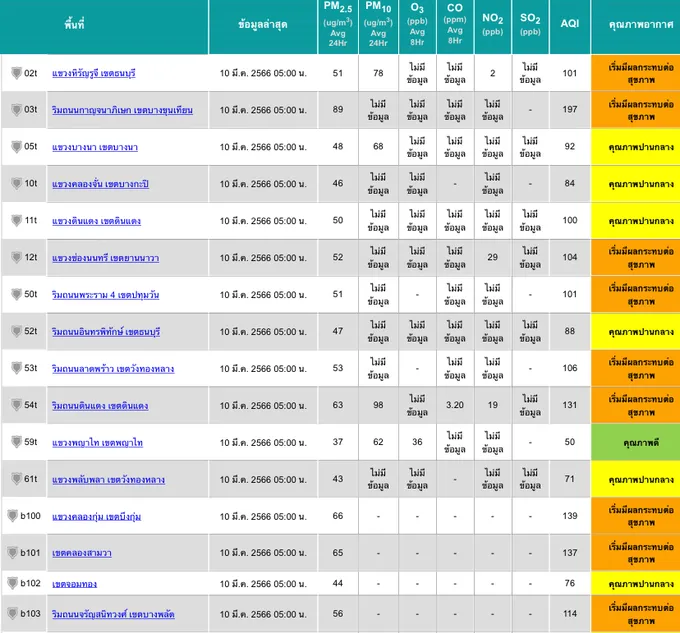Open the แขวงบางนา เขตบางนา link
The image size is (680, 633).
coord(95,147)
